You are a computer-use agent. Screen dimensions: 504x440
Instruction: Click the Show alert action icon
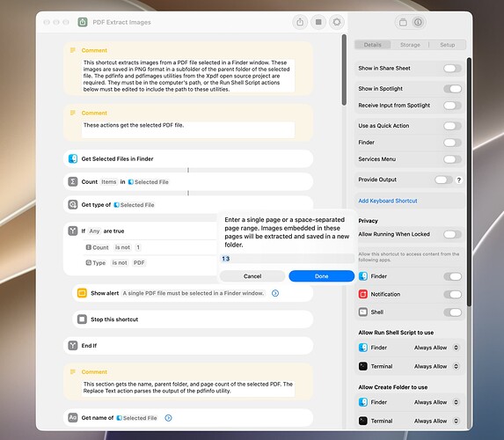pyautogui.click(x=82, y=293)
